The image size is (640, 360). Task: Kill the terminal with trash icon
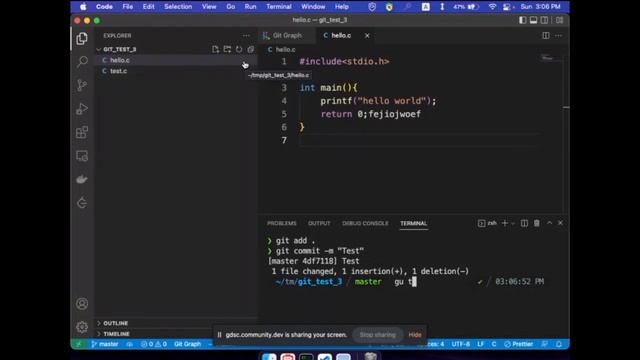[x=537, y=223]
